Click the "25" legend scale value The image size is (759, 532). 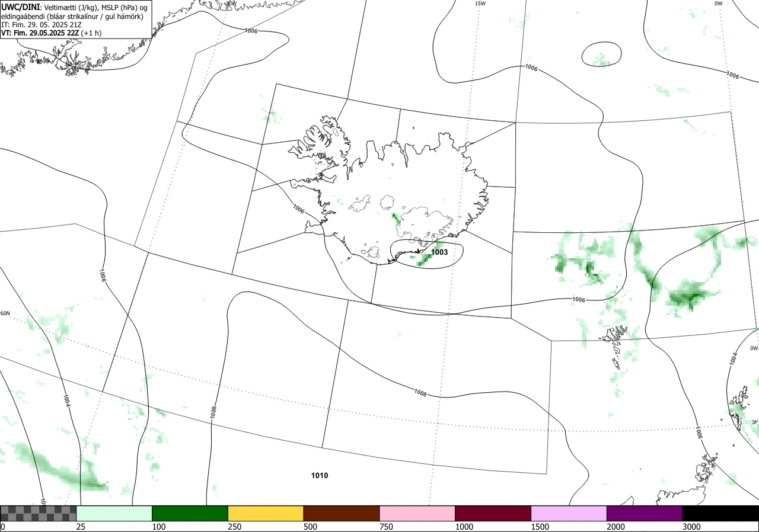[x=81, y=527]
